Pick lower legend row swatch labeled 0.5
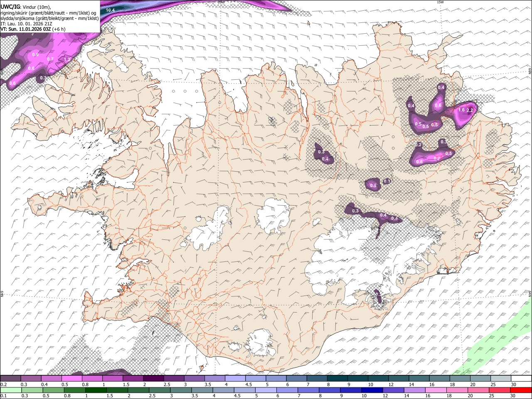Viewport: 532px width, 399px height. click(53, 390)
